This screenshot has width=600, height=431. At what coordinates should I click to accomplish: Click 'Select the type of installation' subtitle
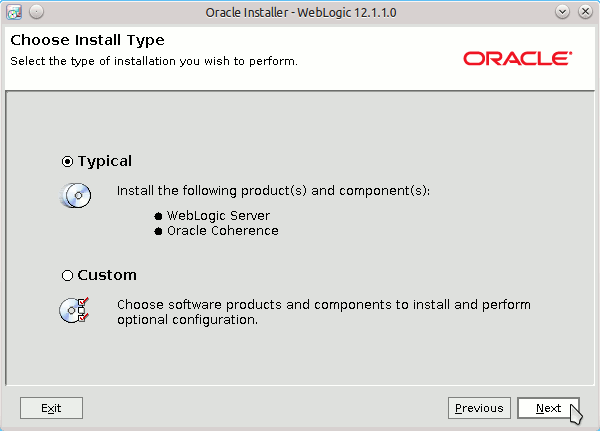pos(154,61)
